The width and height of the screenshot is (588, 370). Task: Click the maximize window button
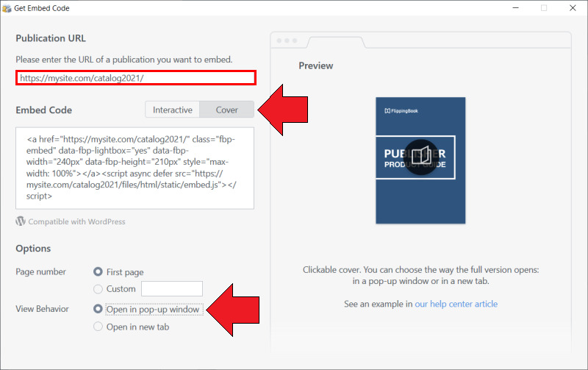pyautogui.click(x=544, y=8)
